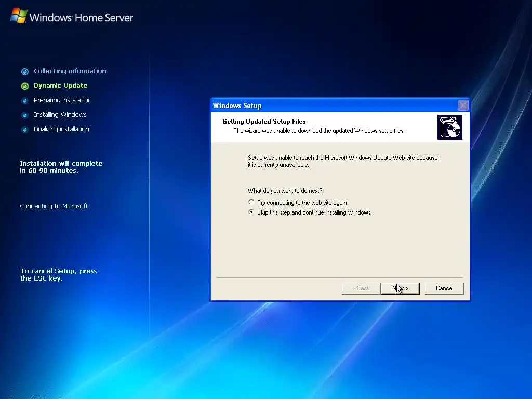Click 'Collecting information' step text

click(x=70, y=71)
